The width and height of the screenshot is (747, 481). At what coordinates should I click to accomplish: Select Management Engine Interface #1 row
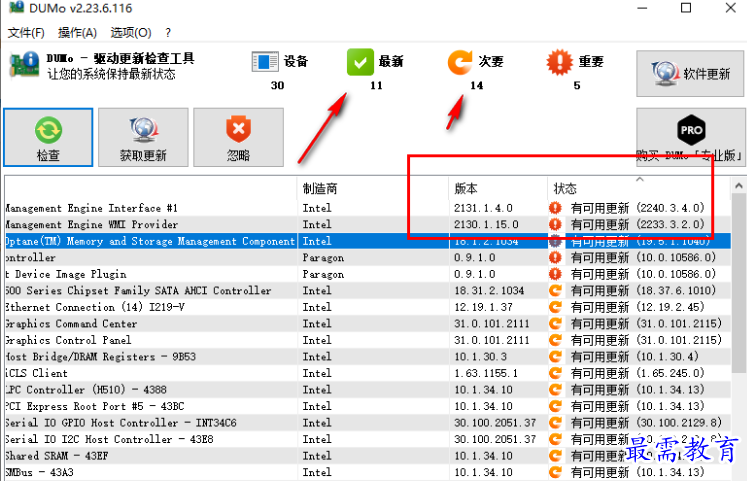[x=368, y=208]
